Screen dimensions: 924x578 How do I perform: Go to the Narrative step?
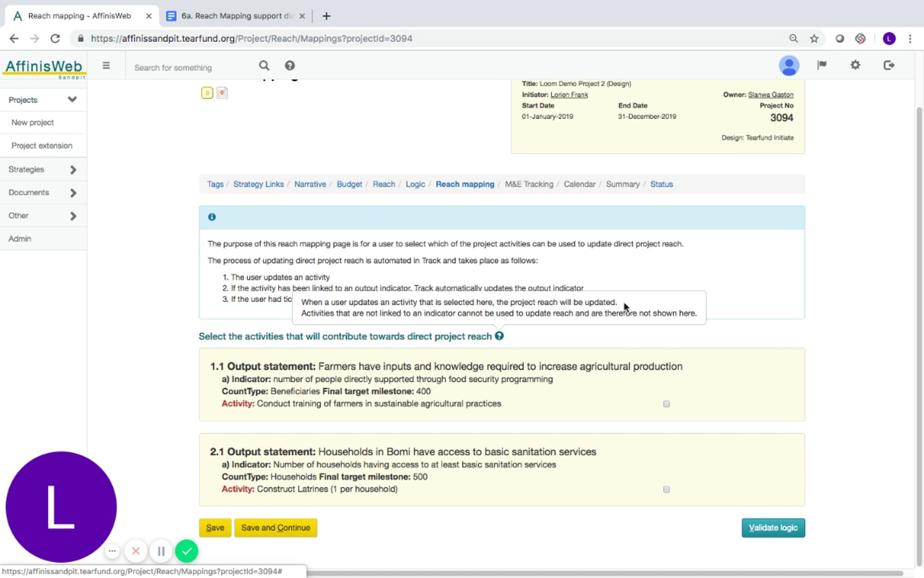tap(310, 184)
